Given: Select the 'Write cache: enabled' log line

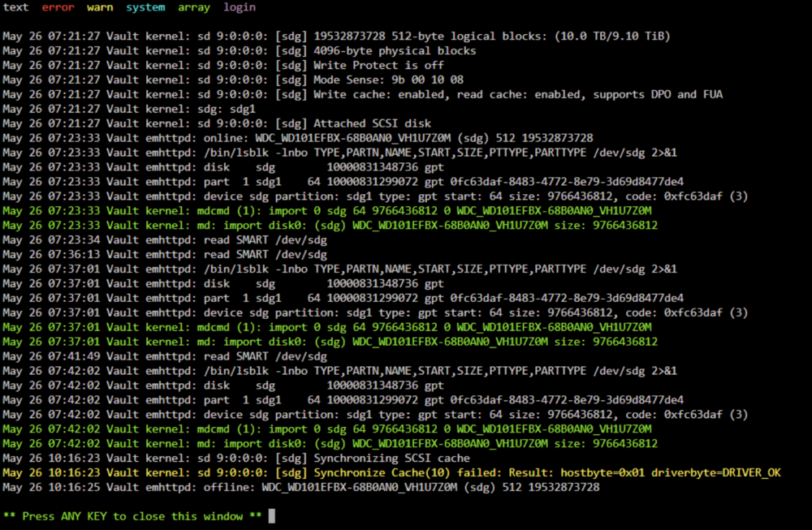Looking at the screenshot, I should pos(362,94).
